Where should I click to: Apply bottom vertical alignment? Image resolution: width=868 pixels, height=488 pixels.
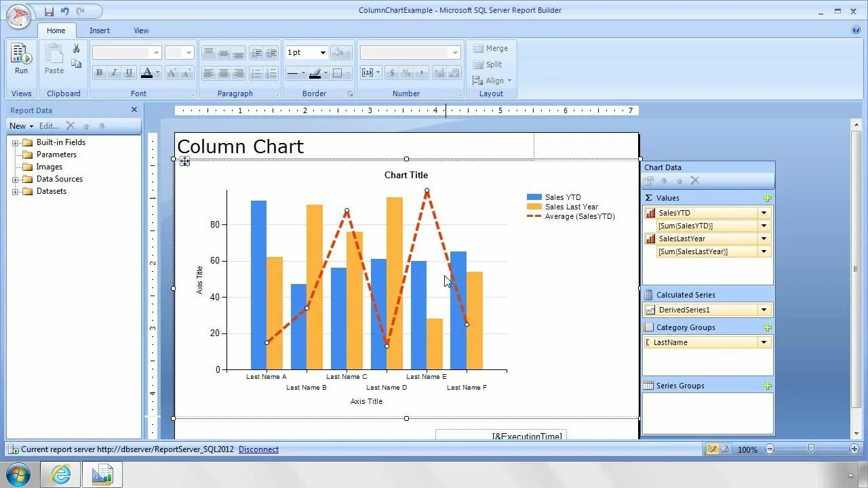[239, 52]
